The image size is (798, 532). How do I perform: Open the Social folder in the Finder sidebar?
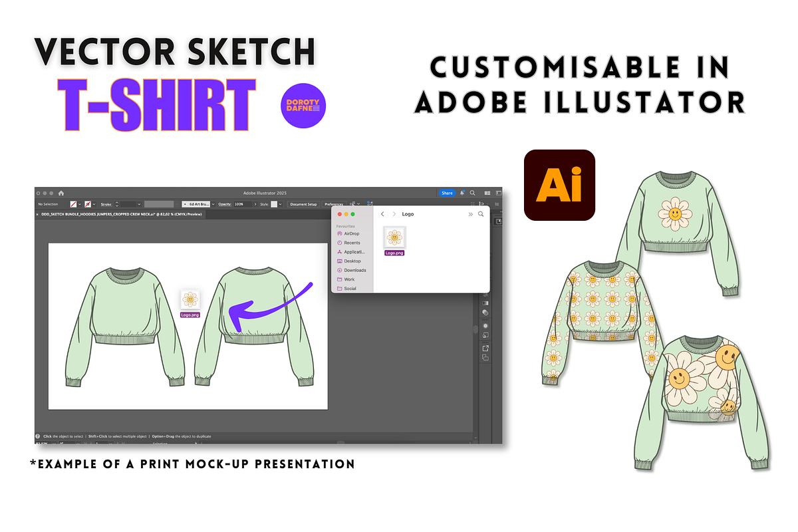point(346,289)
